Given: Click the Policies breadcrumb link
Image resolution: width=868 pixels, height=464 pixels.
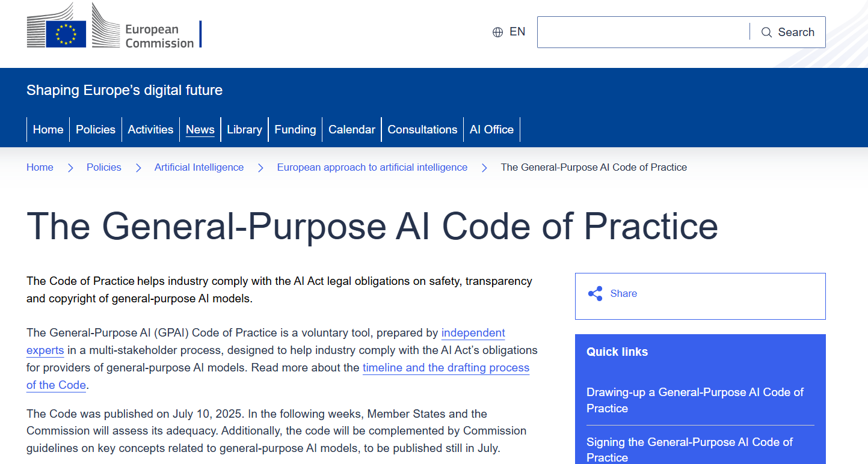Looking at the screenshot, I should (104, 167).
